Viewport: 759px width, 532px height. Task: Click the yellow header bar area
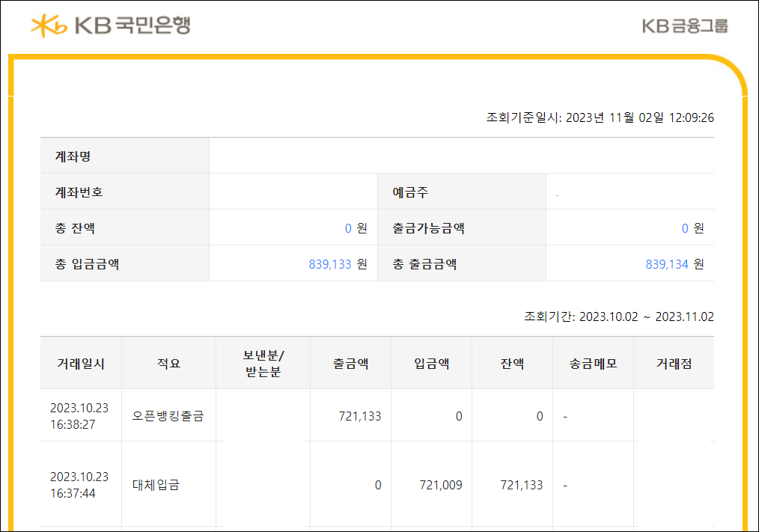(374, 57)
